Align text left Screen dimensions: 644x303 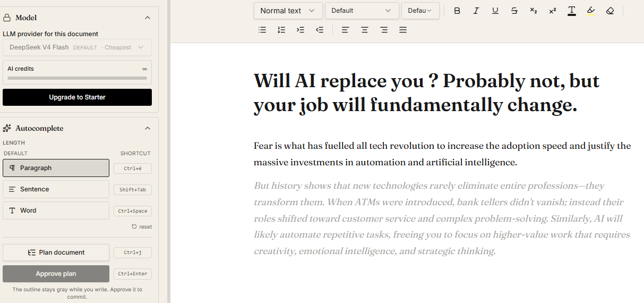click(346, 30)
